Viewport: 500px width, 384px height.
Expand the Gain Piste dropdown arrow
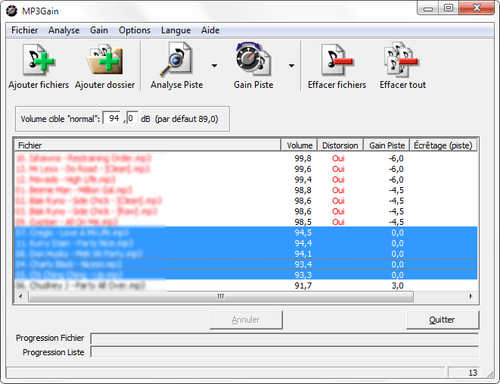pos(291,66)
